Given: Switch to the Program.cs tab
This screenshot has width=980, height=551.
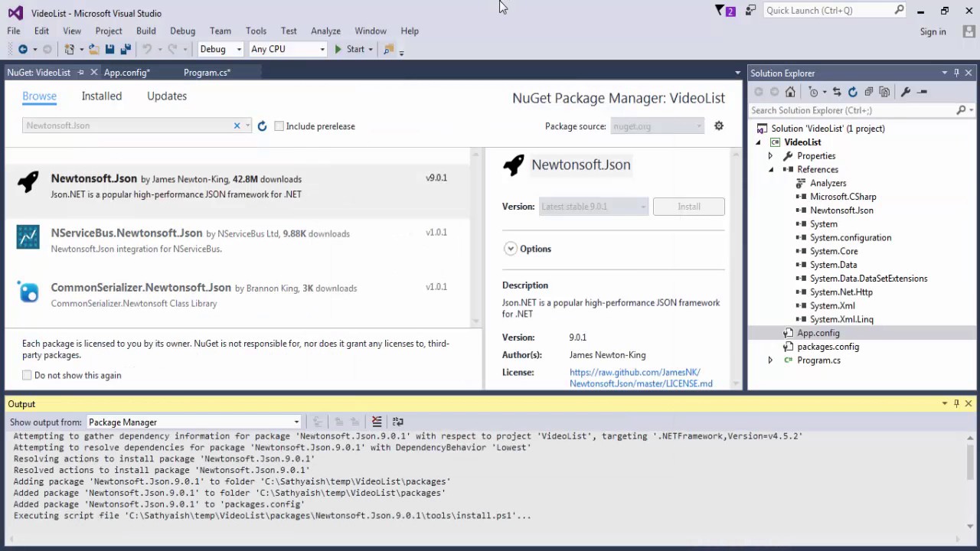Looking at the screenshot, I should 207,72.
